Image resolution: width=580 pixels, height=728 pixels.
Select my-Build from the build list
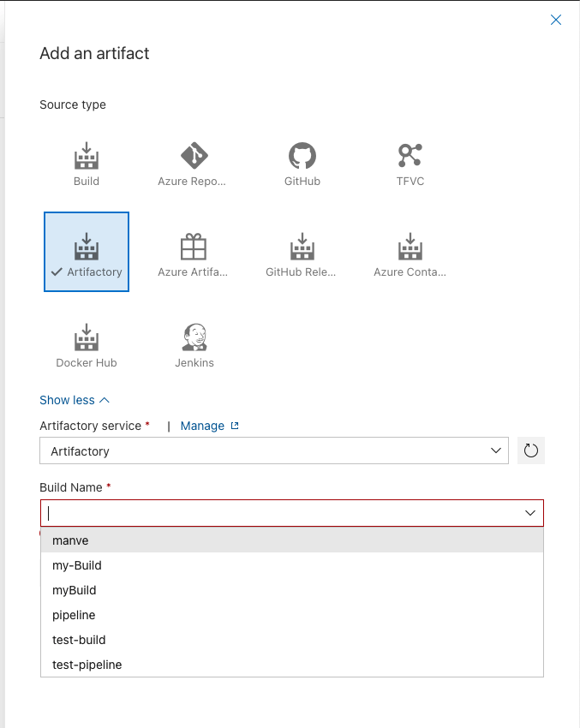[292, 565]
